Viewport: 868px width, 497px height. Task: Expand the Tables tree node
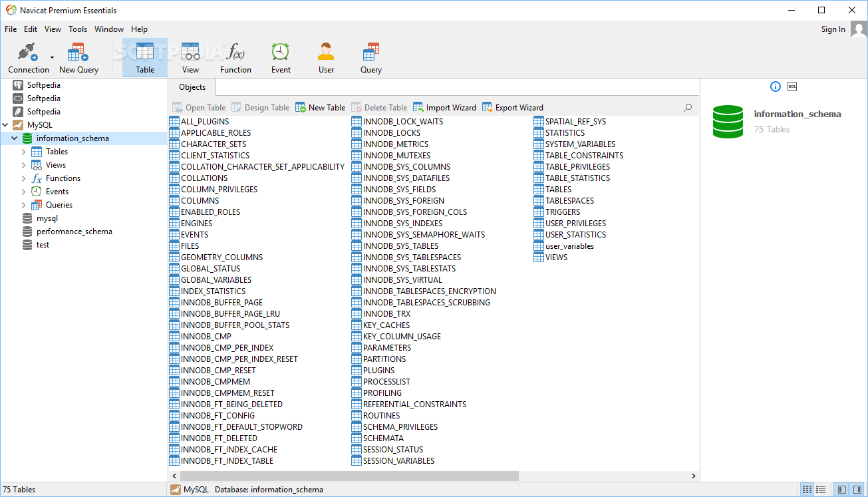[24, 152]
